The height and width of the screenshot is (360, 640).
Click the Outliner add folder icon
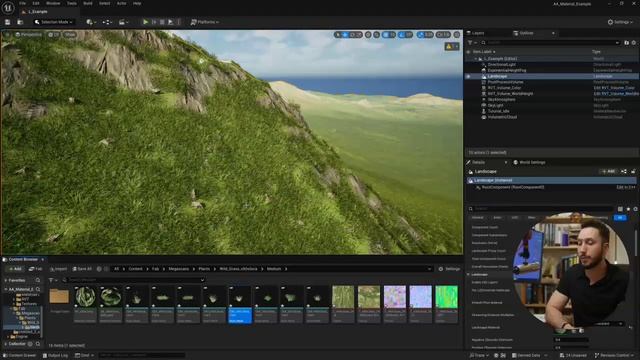627,42
